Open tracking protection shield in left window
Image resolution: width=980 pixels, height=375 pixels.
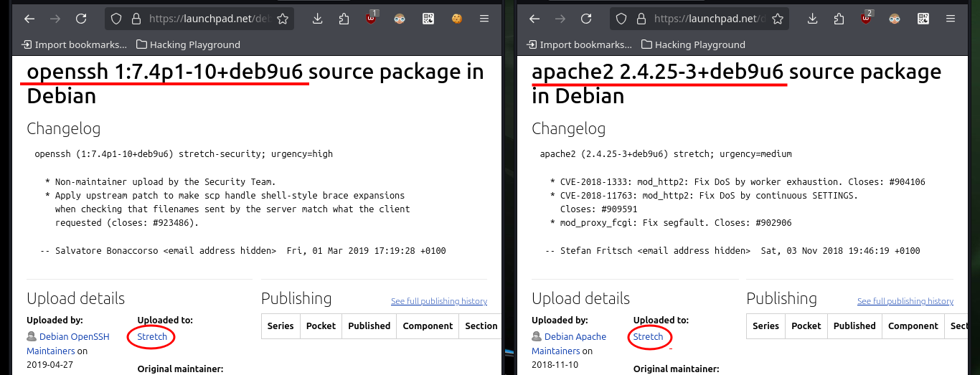point(116,19)
